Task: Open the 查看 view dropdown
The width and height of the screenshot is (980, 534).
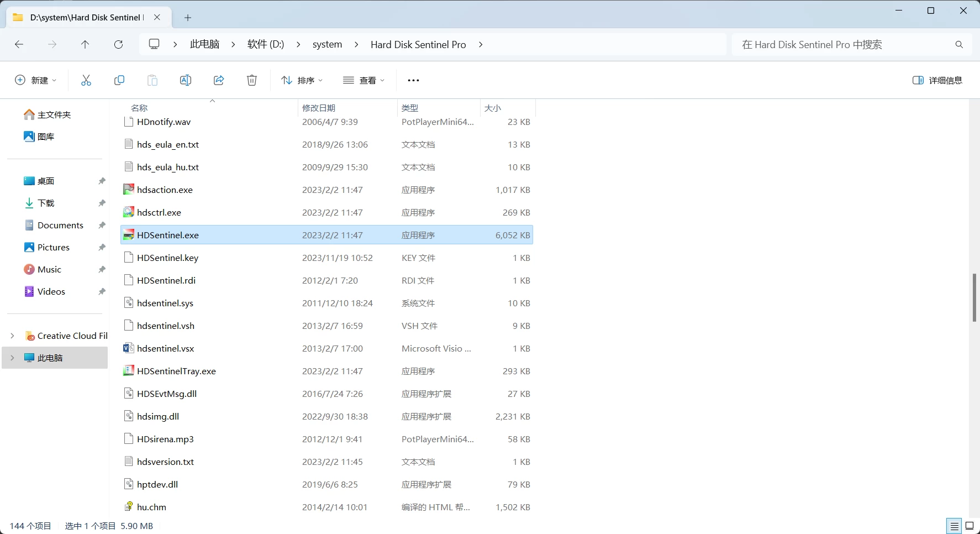Action: 364,80
